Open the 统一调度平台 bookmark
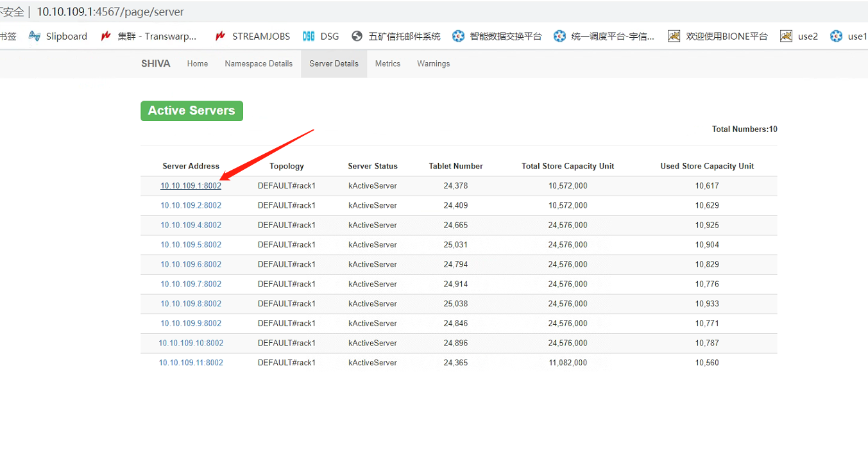 click(x=604, y=37)
